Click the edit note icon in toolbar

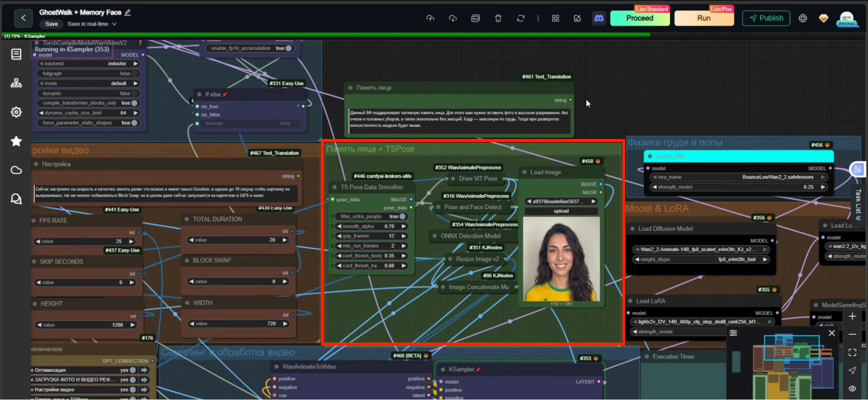(x=577, y=18)
